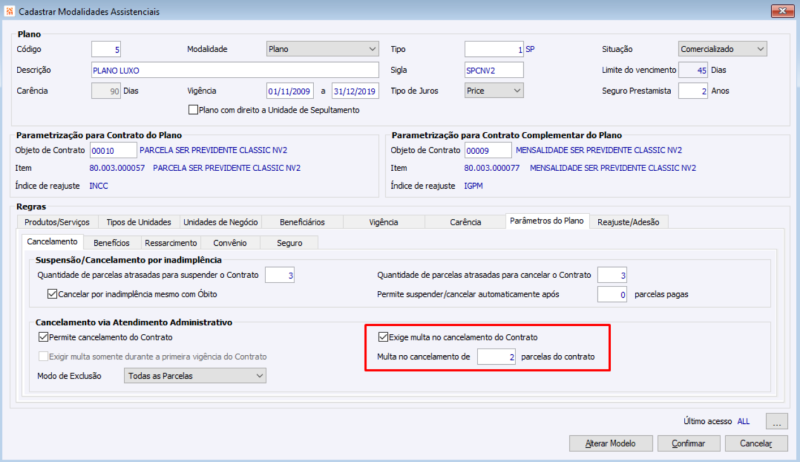Open the Tipos de Unidades tab
Screen dimensions: 800x462
click(138, 222)
